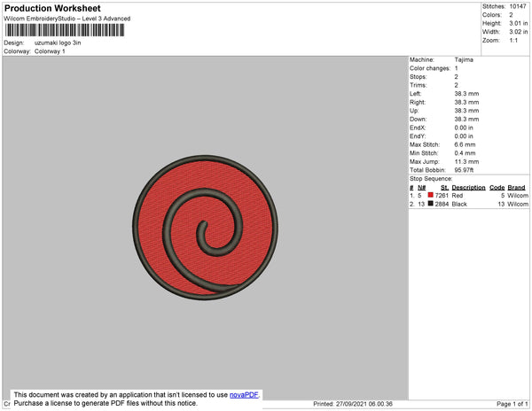Click the red thread color swatch

click(x=431, y=195)
